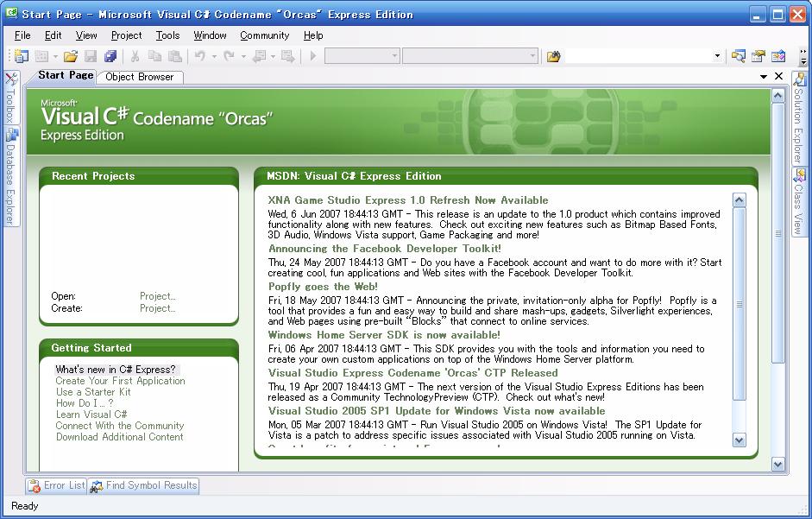Click the Create Project... link
The image size is (812, 519).
[157, 308]
